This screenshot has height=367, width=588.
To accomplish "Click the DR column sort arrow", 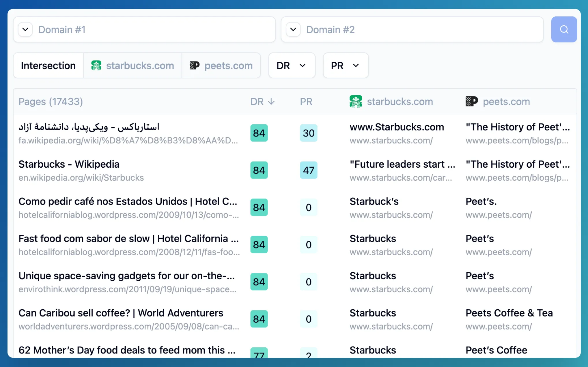I will pyautogui.click(x=272, y=102).
